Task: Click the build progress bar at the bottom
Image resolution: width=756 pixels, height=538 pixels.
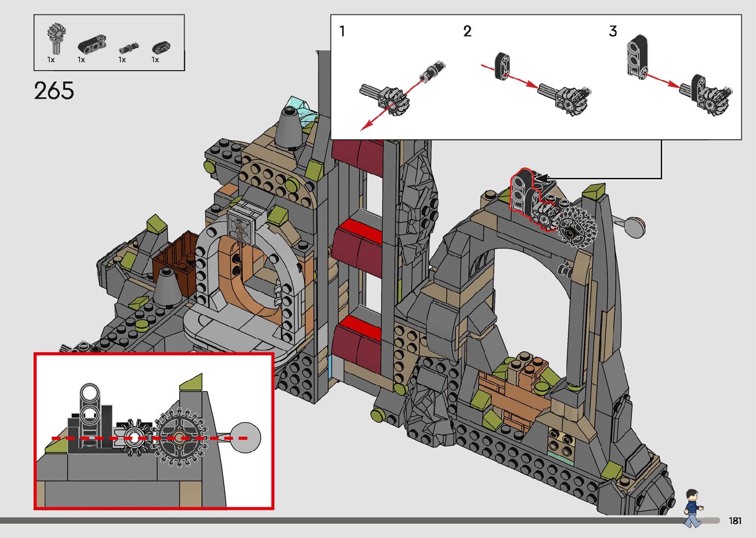Action: [346, 520]
